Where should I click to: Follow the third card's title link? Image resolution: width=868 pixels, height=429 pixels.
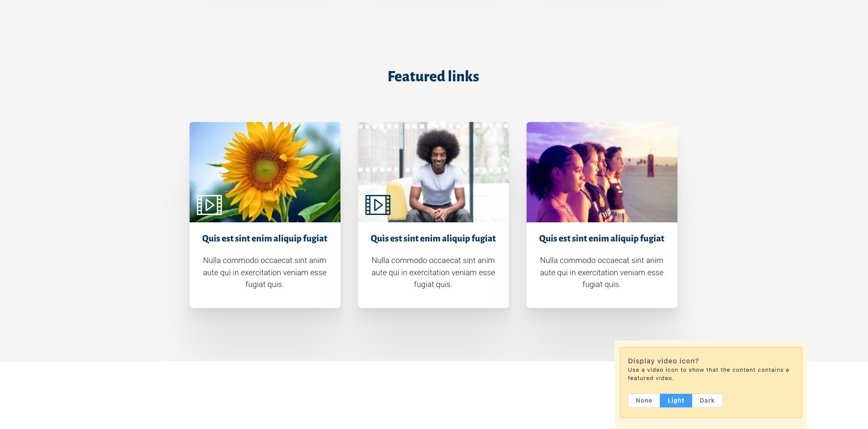click(602, 238)
